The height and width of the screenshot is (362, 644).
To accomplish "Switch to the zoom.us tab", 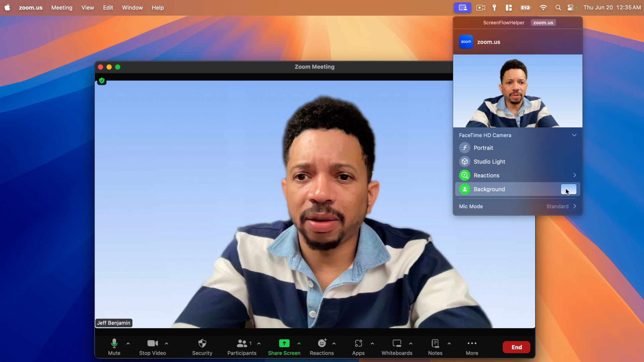I will click(x=543, y=22).
